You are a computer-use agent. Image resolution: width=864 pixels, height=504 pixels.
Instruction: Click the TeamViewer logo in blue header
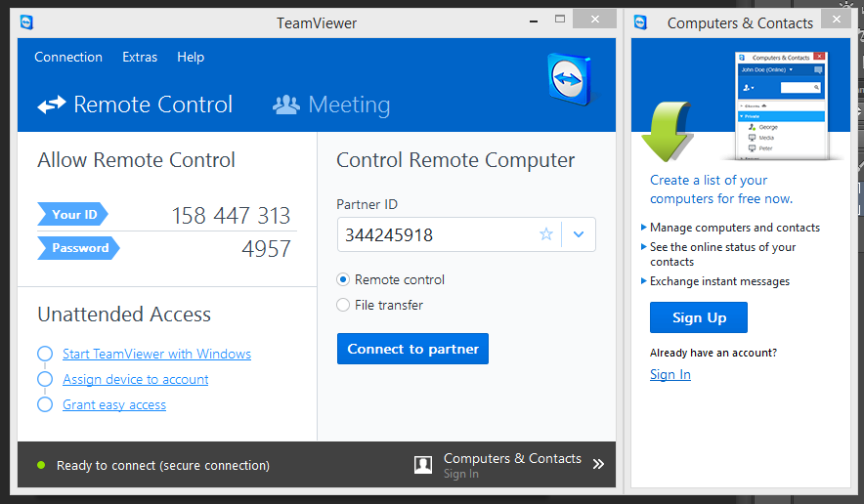(569, 78)
